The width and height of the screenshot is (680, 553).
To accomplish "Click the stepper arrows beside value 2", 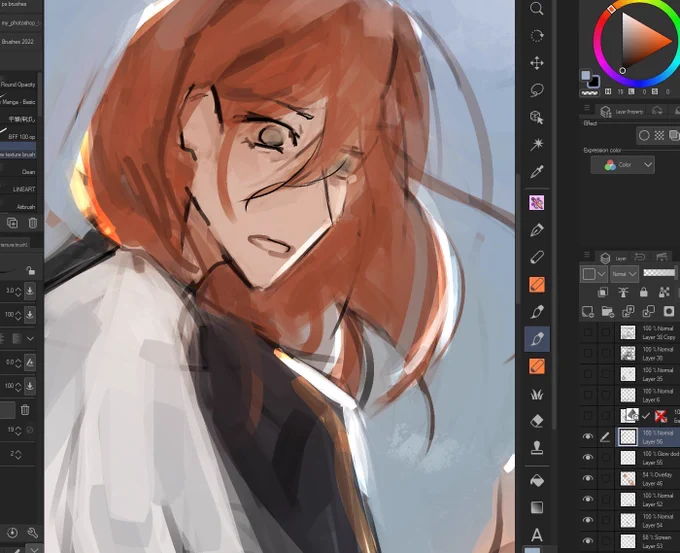I will tap(18, 454).
